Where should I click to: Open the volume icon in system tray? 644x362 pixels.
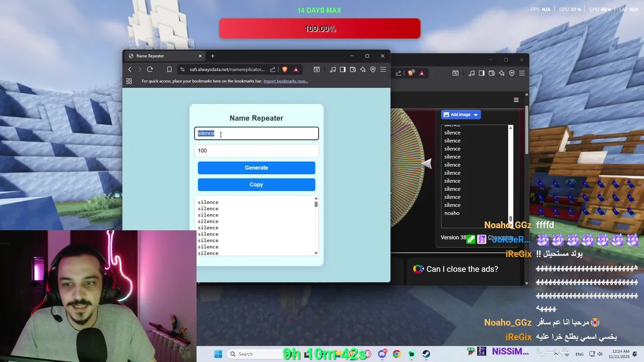point(600,354)
